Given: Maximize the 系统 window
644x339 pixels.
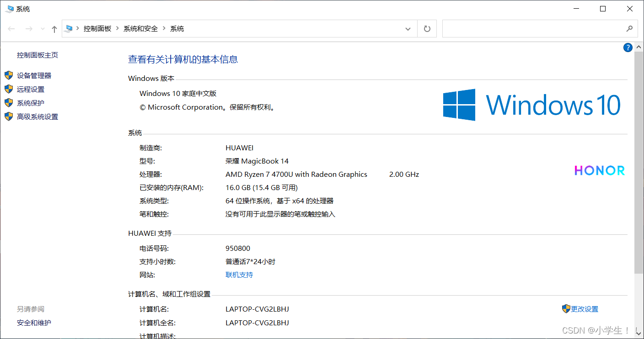Looking at the screenshot, I should [603, 9].
